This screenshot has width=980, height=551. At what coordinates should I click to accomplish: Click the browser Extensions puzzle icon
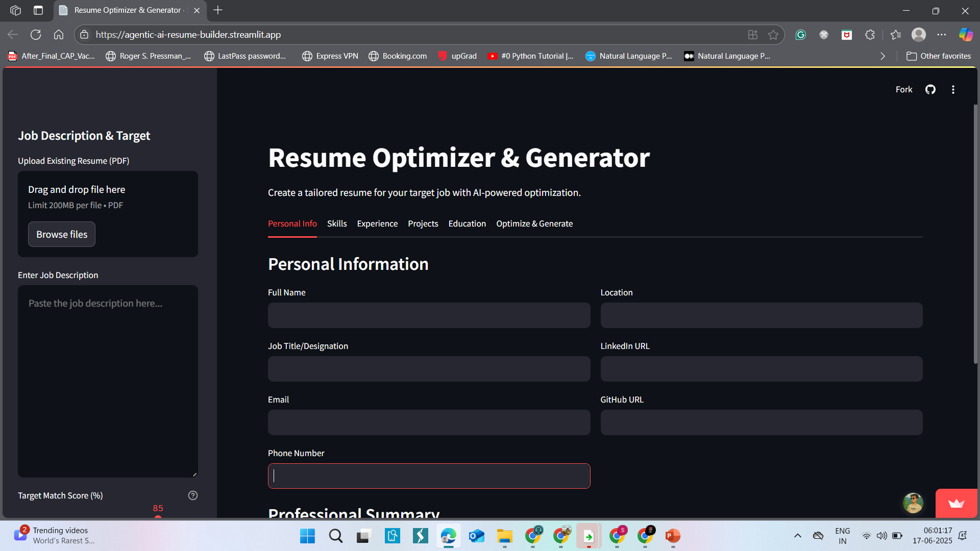(x=870, y=35)
